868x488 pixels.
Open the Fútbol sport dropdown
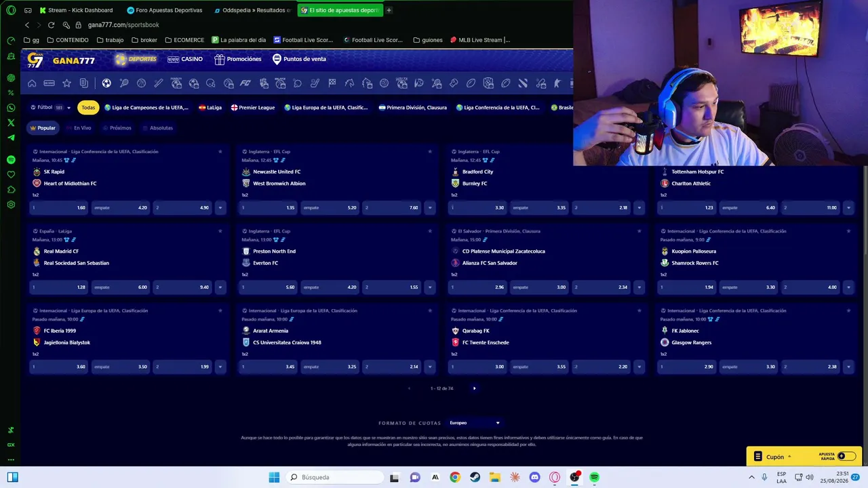point(51,108)
